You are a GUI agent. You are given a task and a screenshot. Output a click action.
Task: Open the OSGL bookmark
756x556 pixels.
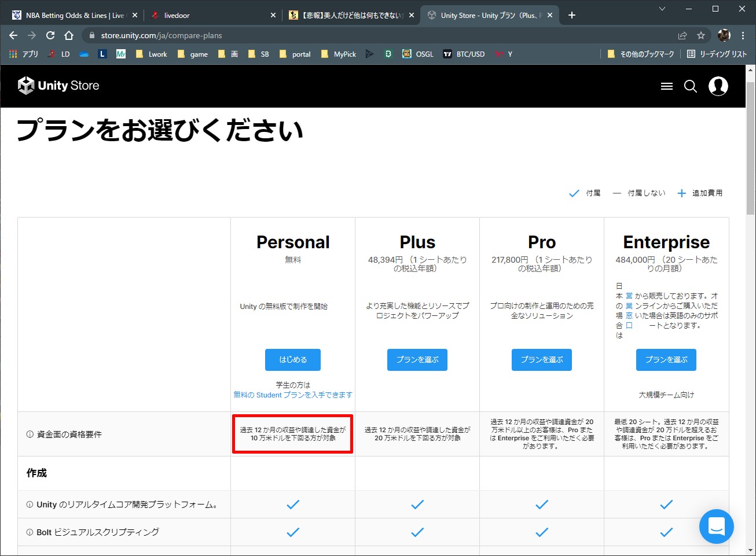(x=418, y=54)
